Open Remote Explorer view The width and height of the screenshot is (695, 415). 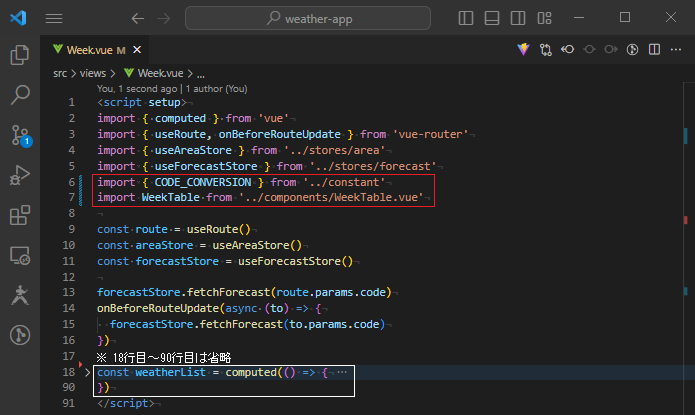(20, 256)
